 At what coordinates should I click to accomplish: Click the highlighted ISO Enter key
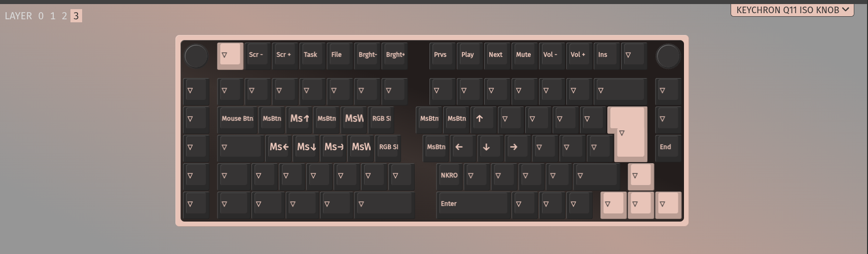pos(629,133)
